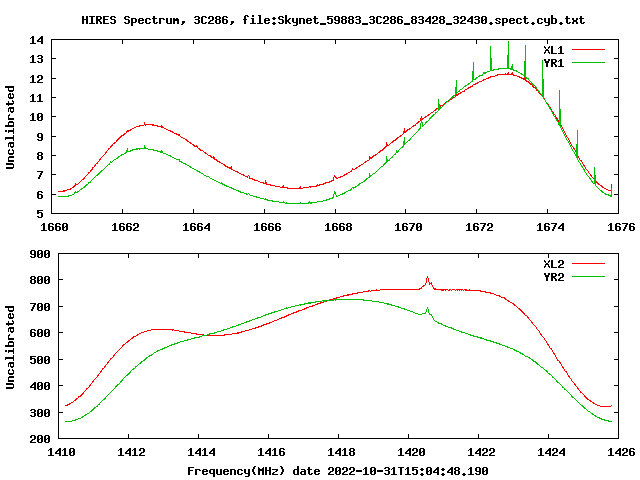Click the lower plot Uncalibrated axis label
640x480 pixels.
pos(10,347)
